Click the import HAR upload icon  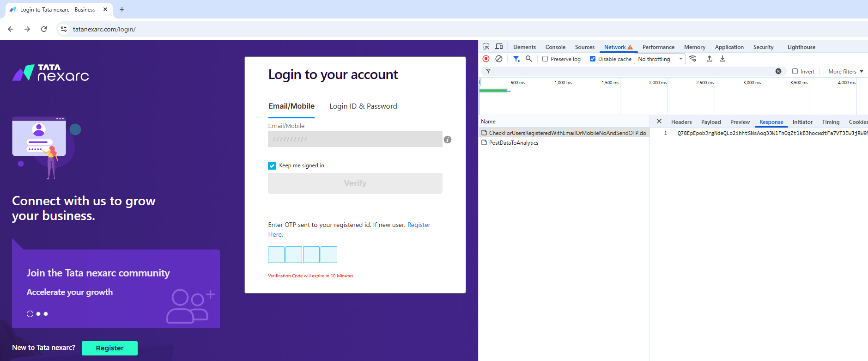point(710,59)
